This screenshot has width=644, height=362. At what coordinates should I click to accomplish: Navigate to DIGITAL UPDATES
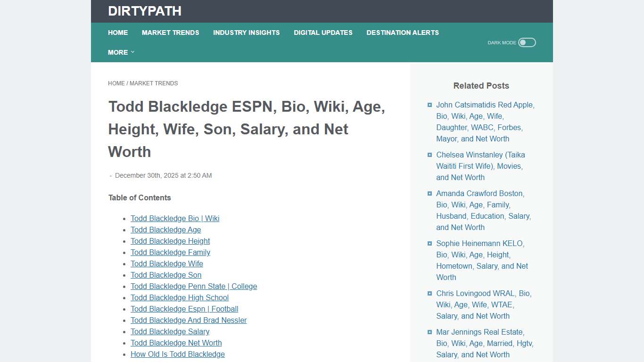323,33
